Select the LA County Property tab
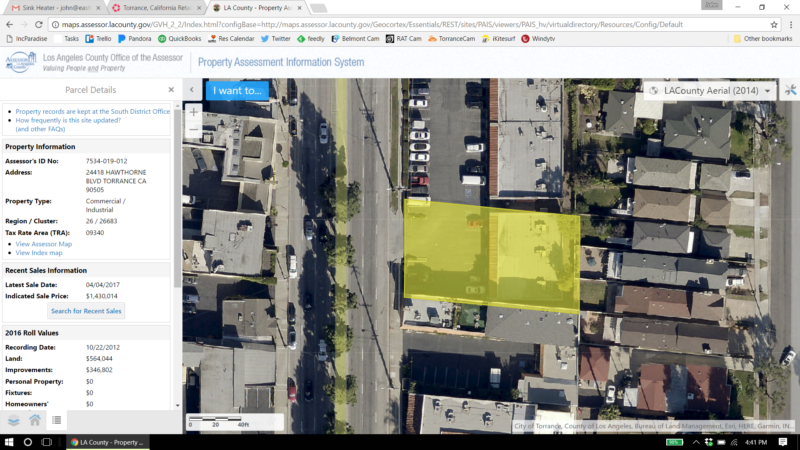Image resolution: width=800 pixels, height=450 pixels. [257, 8]
